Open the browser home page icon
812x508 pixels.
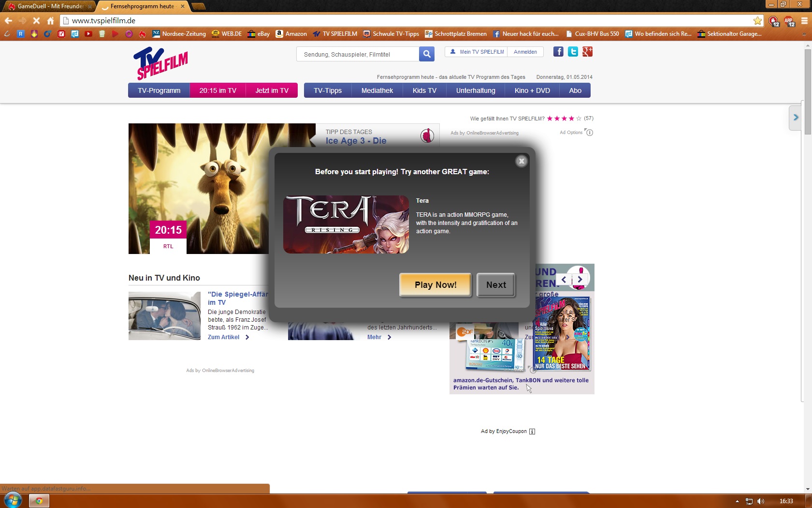[50, 20]
